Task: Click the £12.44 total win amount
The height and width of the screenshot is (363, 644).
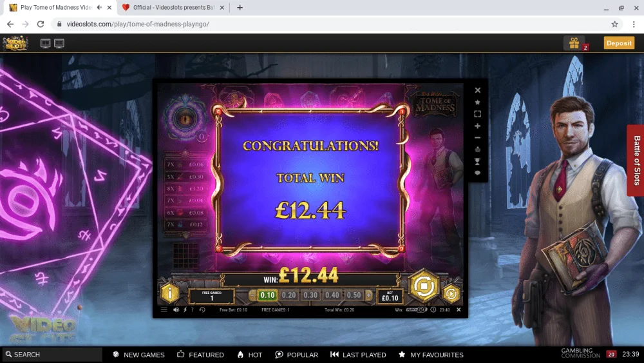Action: pyautogui.click(x=310, y=210)
